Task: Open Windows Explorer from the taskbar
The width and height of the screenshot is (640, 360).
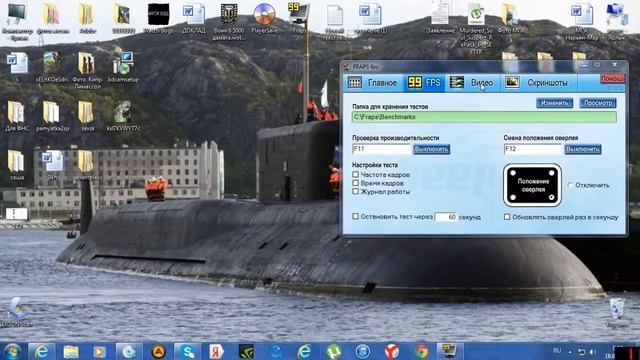Action: tap(71, 351)
